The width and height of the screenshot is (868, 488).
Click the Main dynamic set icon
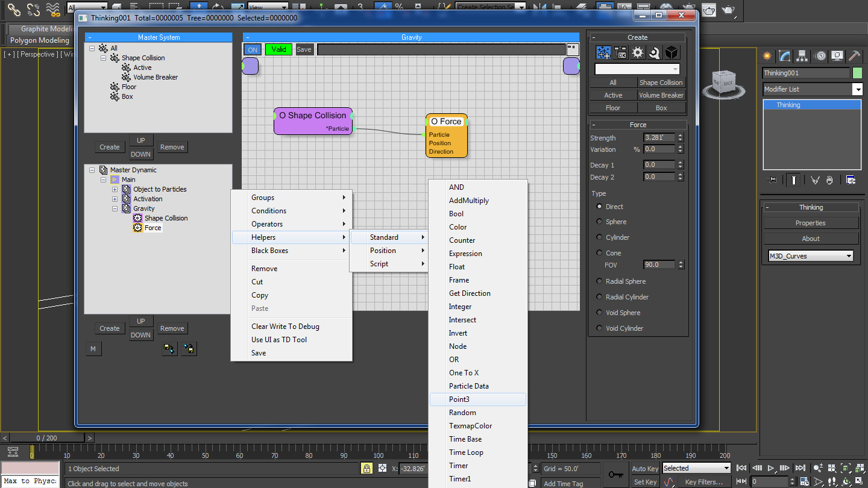(x=115, y=180)
